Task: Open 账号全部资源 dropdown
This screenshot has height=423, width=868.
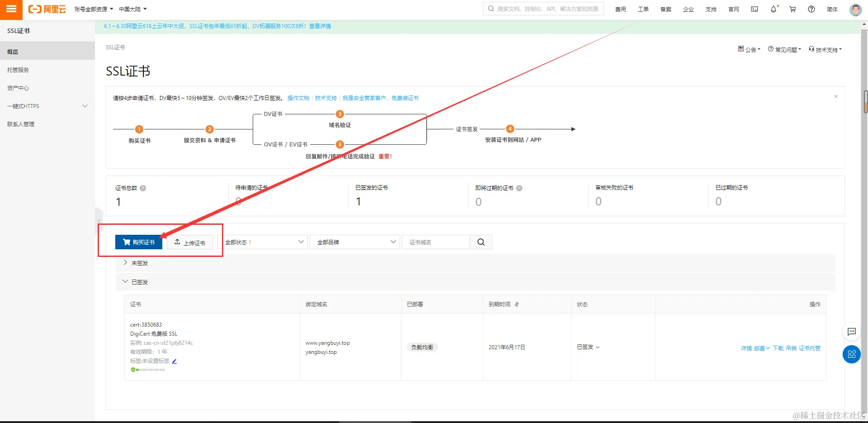Action: tap(94, 9)
